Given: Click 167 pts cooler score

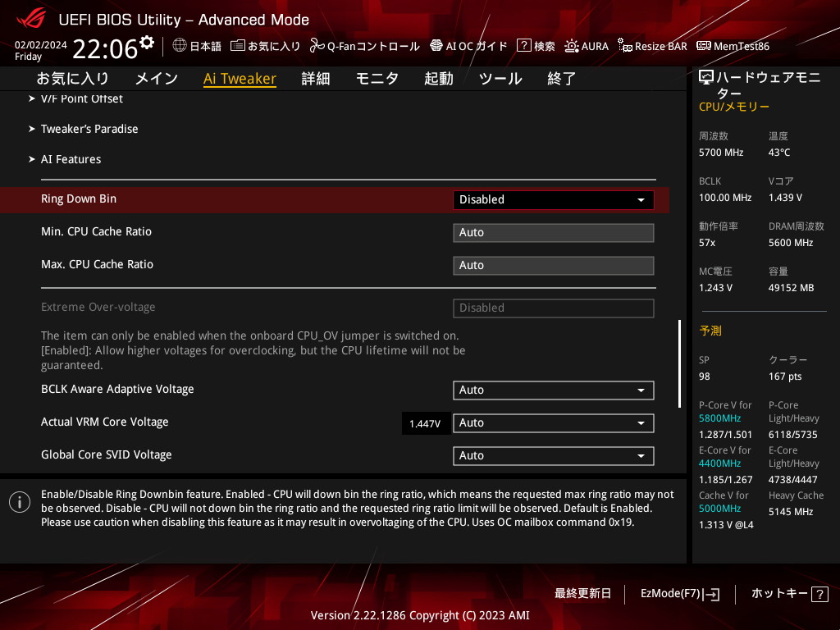Looking at the screenshot, I should (x=785, y=377).
